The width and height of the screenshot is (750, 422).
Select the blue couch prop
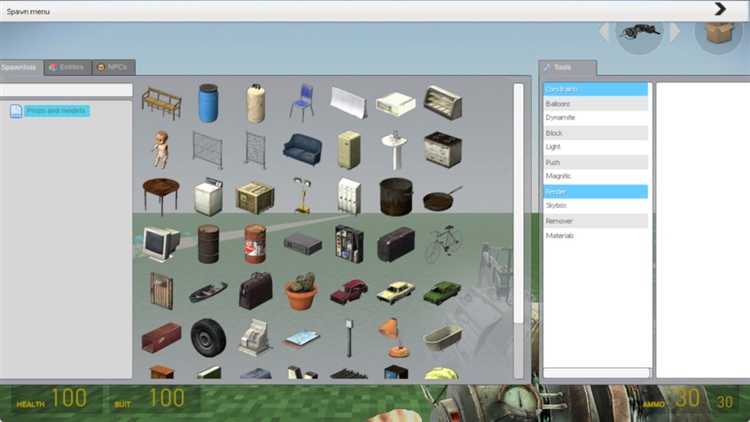point(302,150)
